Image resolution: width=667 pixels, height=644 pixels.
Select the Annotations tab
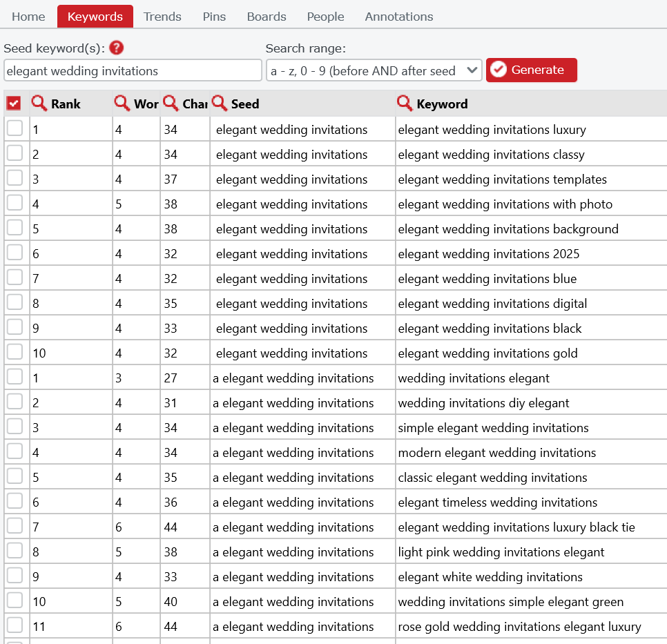(398, 16)
